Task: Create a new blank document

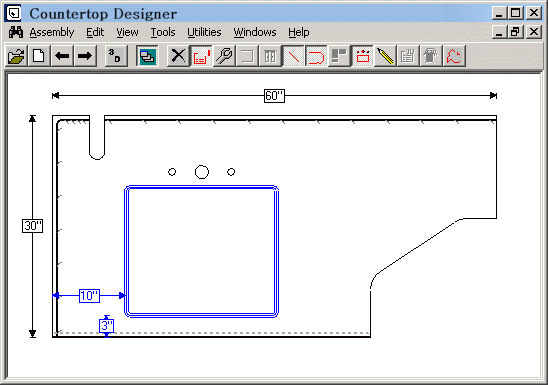Action: click(39, 56)
